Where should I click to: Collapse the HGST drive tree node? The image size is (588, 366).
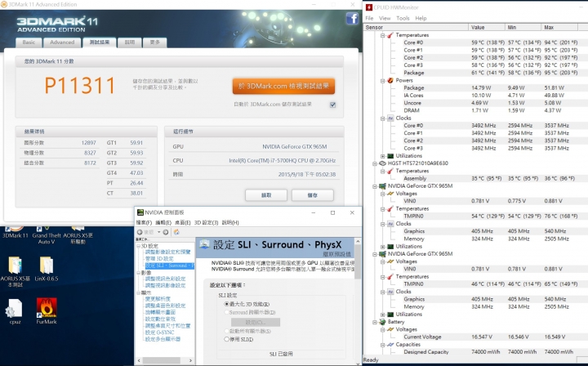[375, 163]
